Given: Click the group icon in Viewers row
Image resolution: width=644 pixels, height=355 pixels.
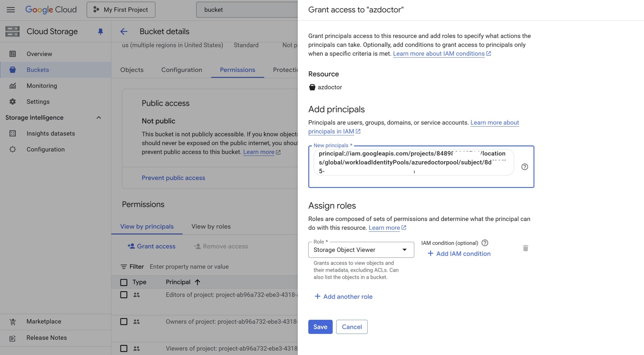Looking at the screenshot, I should coord(137,348).
